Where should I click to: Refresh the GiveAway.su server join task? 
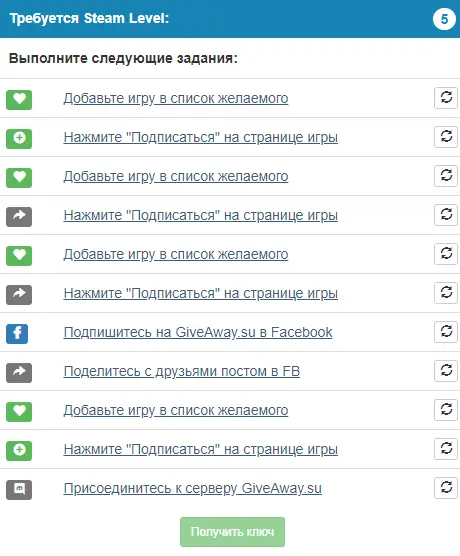(446, 488)
